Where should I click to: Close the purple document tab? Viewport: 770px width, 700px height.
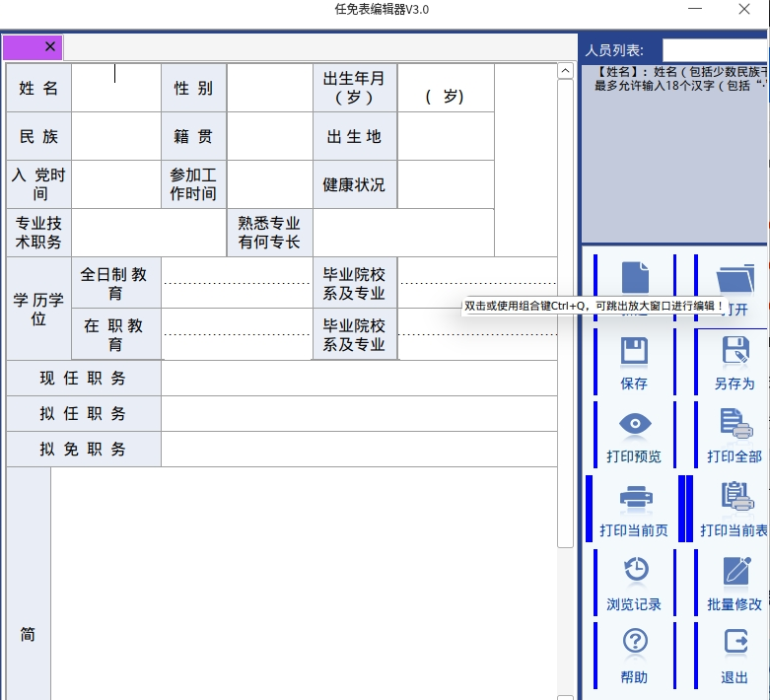(x=50, y=46)
